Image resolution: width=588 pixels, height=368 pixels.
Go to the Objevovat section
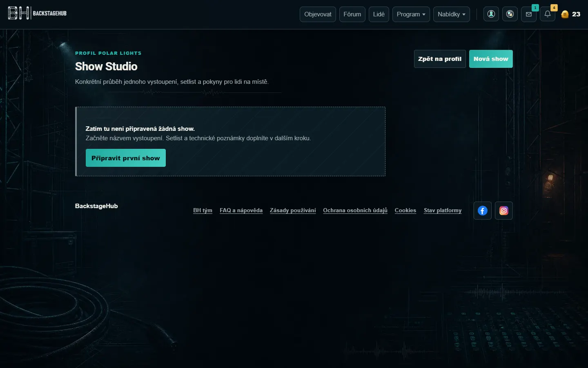point(318,14)
